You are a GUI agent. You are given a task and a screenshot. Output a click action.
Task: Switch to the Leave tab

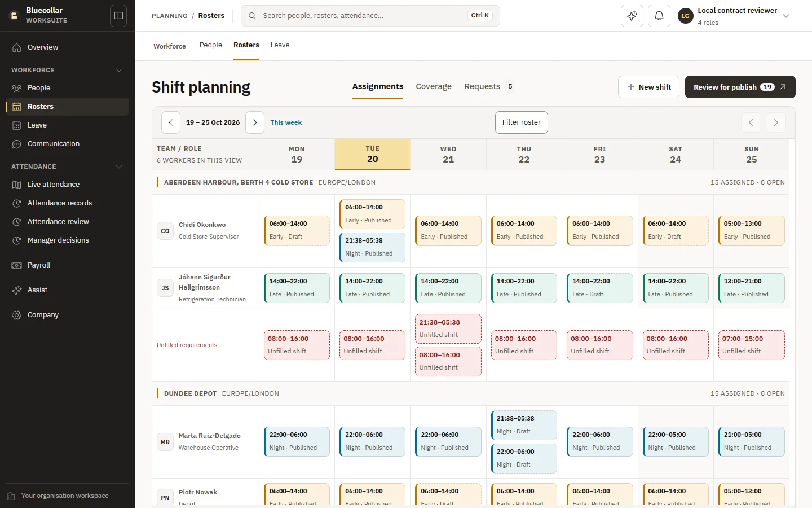pos(280,45)
